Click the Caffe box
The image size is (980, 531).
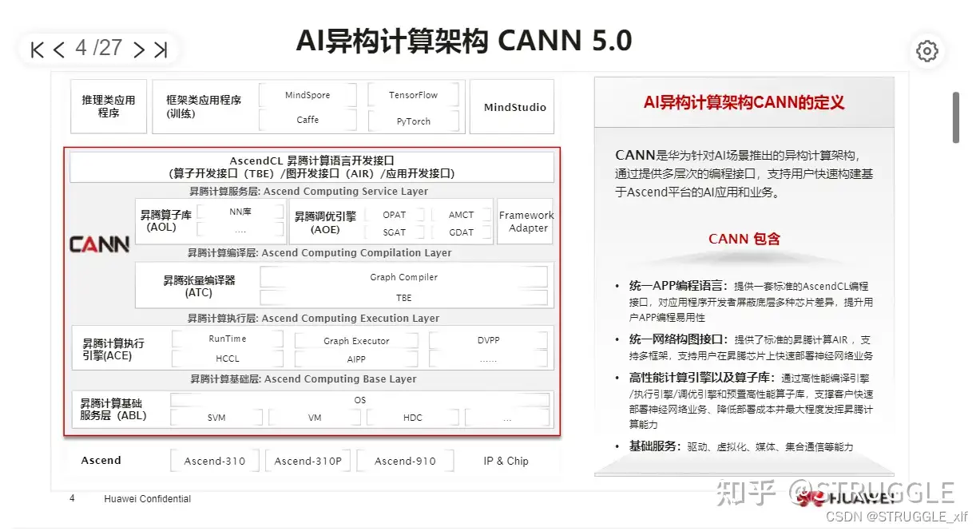(x=307, y=120)
